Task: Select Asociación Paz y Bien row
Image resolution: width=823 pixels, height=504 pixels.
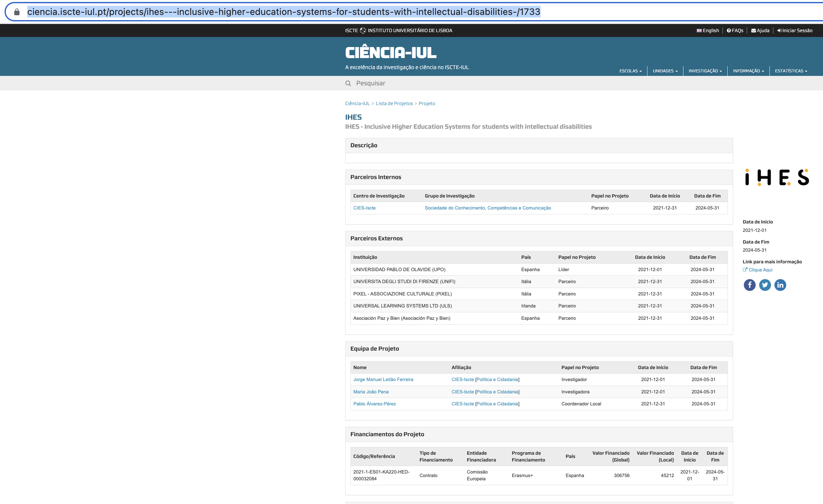Action: 539,318
